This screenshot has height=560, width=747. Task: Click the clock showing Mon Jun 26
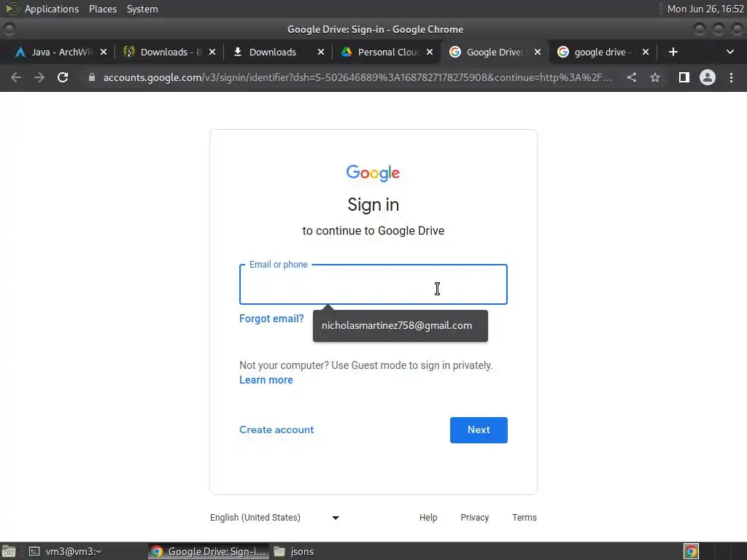pyautogui.click(x=705, y=9)
